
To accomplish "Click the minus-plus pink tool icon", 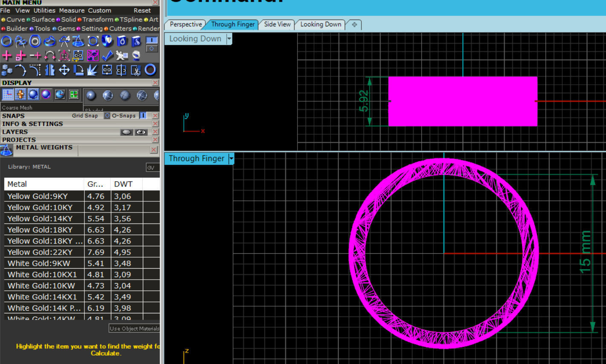I will (35, 55).
